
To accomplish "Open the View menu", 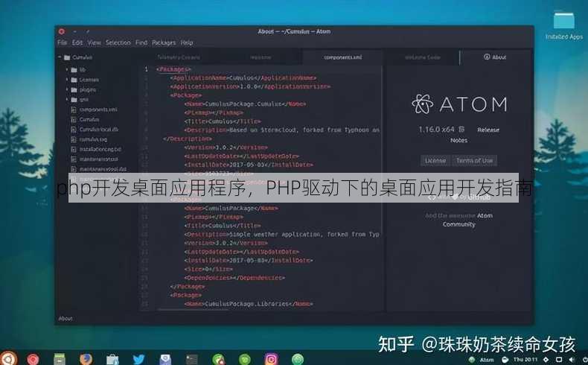I will (94, 42).
